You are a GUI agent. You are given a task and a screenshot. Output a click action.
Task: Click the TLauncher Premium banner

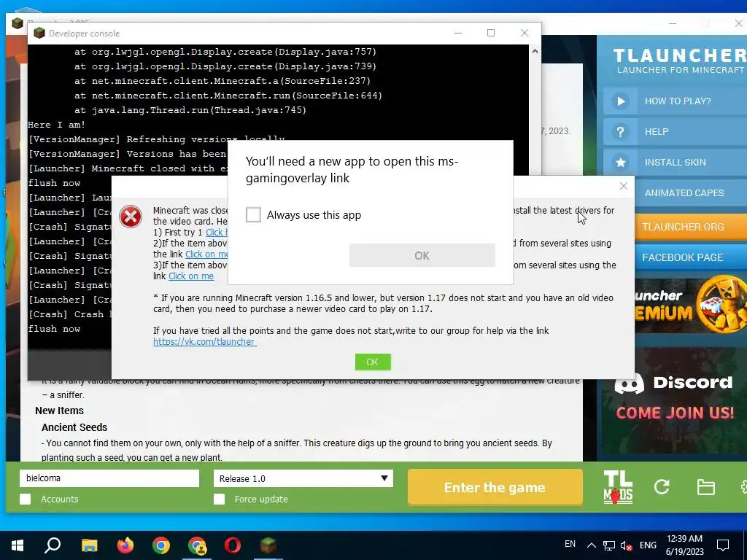691,306
